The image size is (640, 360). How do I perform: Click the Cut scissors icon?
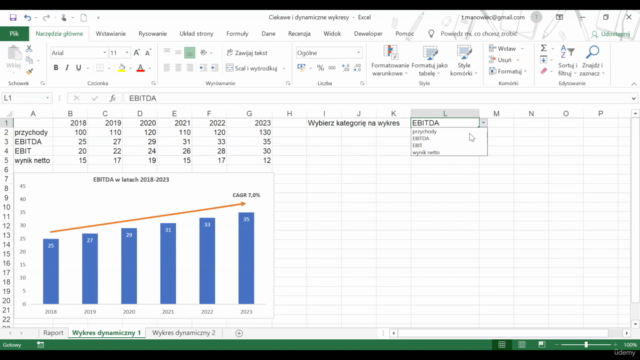(x=29, y=49)
